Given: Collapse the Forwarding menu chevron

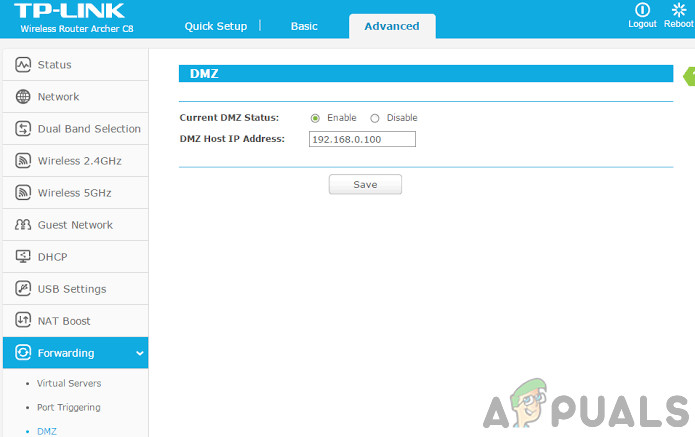Looking at the screenshot, I should pyautogui.click(x=140, y=353).
